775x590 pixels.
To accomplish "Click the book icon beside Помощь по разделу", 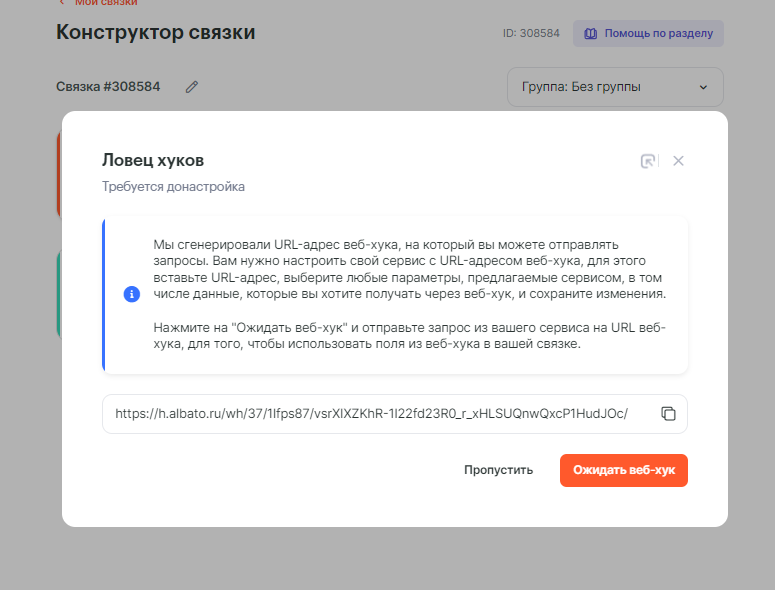I will 590,33.
